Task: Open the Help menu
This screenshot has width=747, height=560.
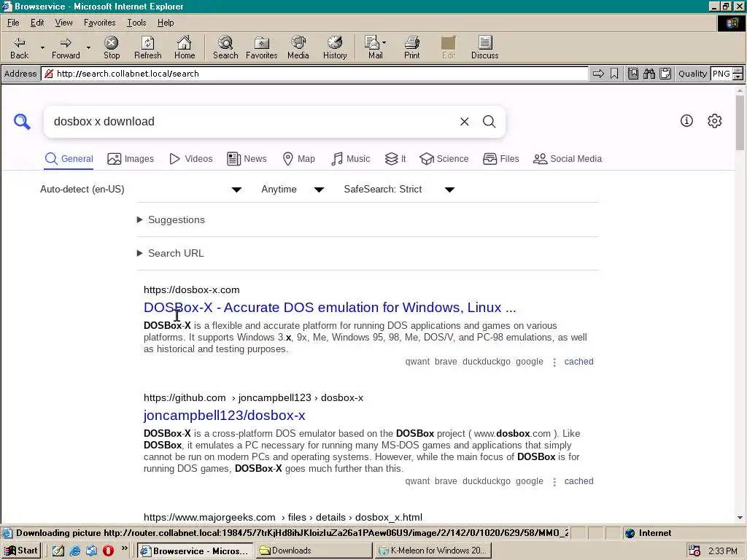Action: pos(166,23)
